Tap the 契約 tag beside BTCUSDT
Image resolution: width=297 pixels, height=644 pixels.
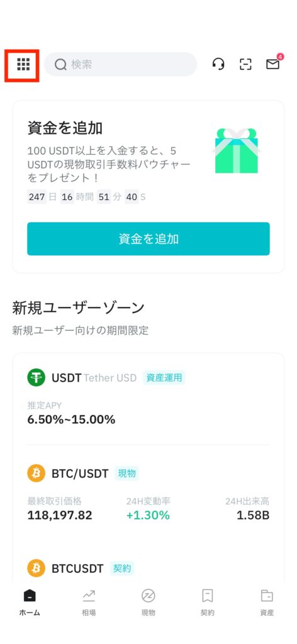pyautogui.click(x=122, y=569)
